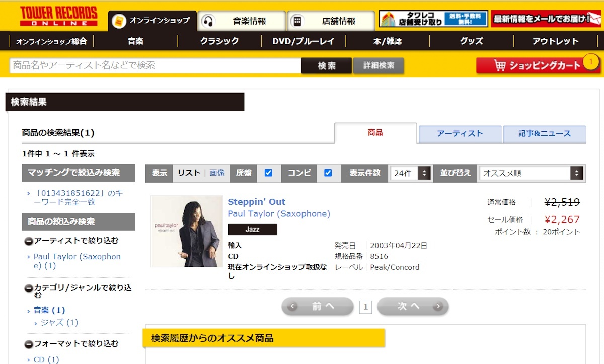
Task: Collapse カテゴリ/ジャンルで絞り込む section
Action: click(x=29, y=288)
